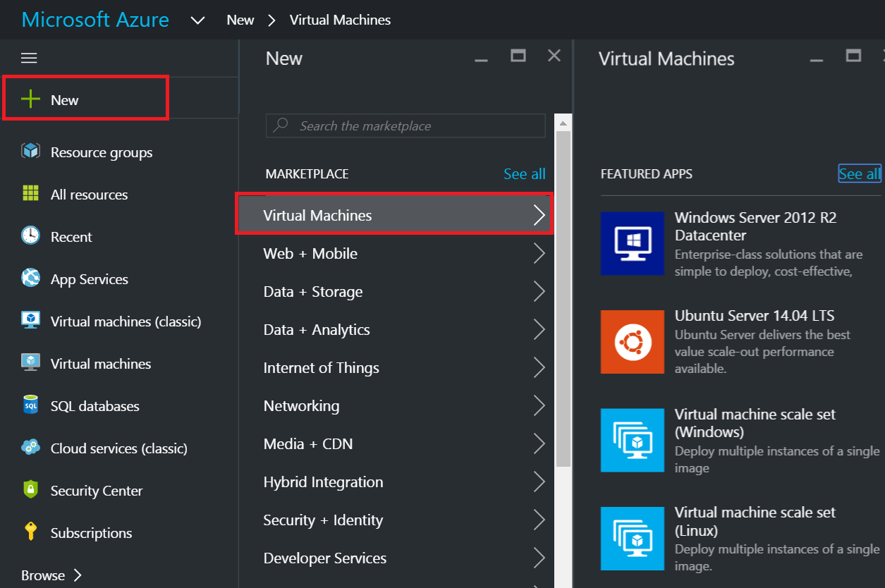Select the App Services globe icon
The height and width of the screenshot is (588, 885).
30,278
